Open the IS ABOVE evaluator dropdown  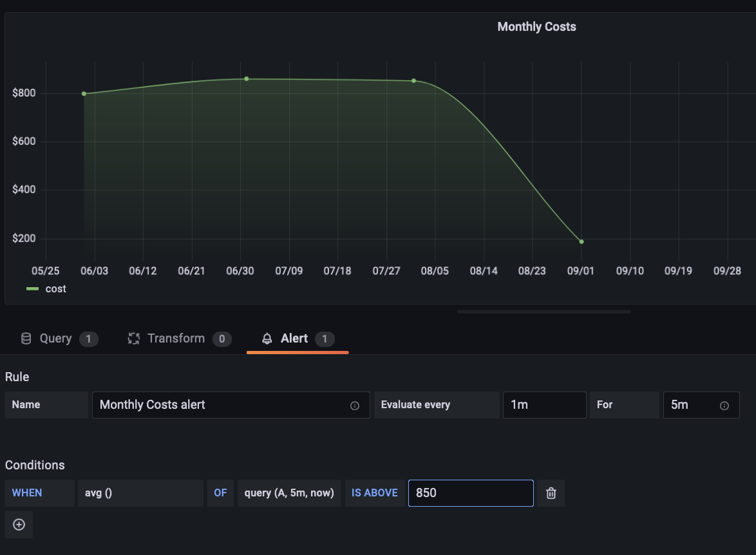click(x=375, y=493)
